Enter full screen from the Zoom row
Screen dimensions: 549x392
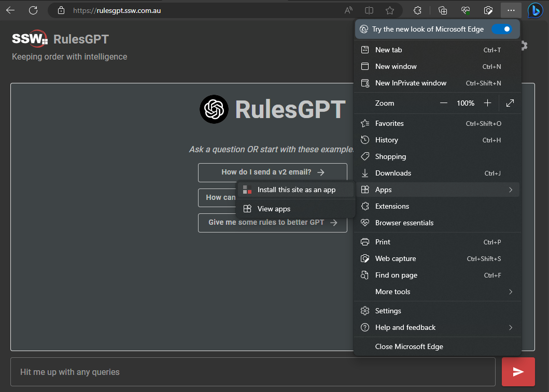click(x=510, y=103)
